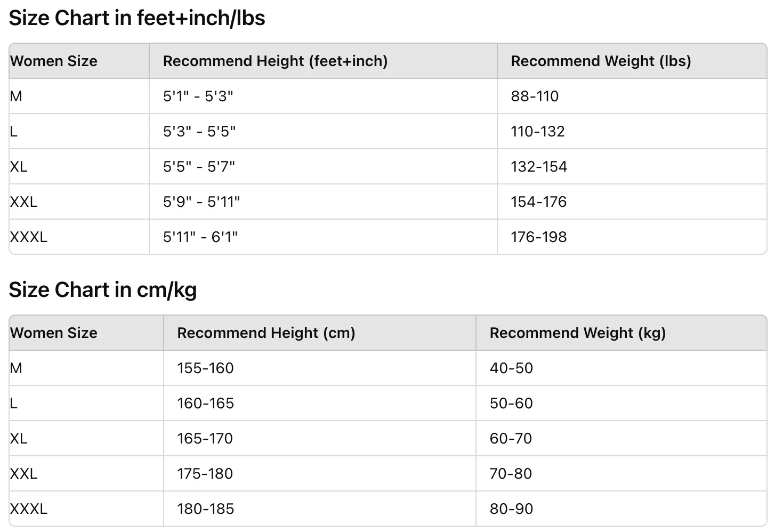Select the "Recommend Height (feet+inch)" column header
This screenshot has width=775, height=532.
pyautogui.click(x=275, y=61)
